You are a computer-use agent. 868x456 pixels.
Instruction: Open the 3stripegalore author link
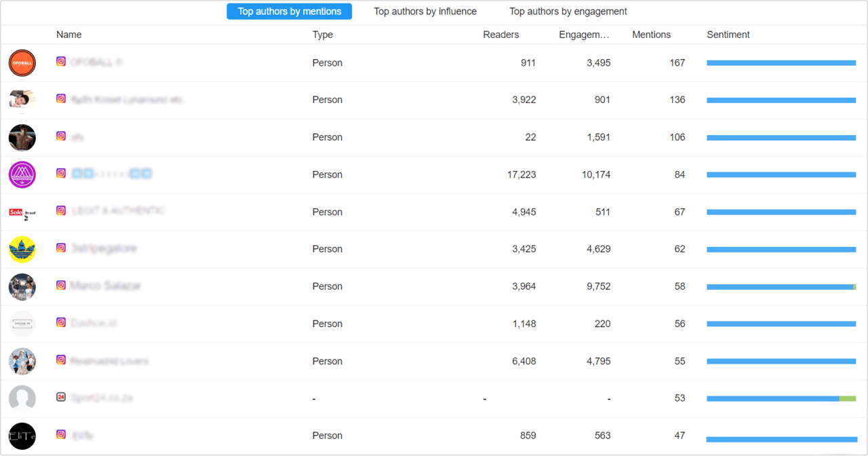pos(104,248)
